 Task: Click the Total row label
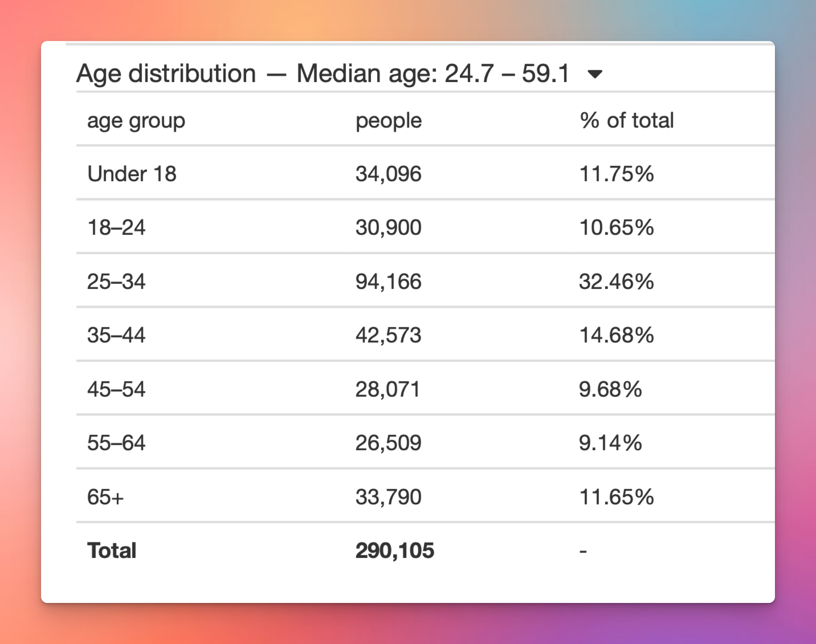[x=112, y=551]
